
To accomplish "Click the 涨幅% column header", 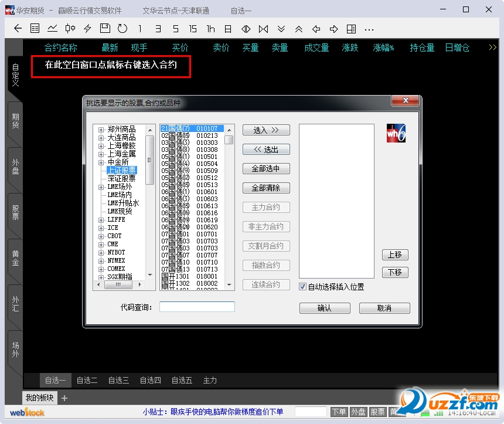I will click(x=383, y=48).
